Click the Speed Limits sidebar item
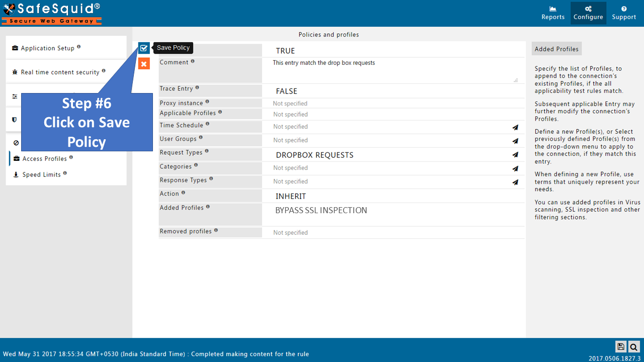644x362 pixels. pyautogui.click(x=43, y=174)
